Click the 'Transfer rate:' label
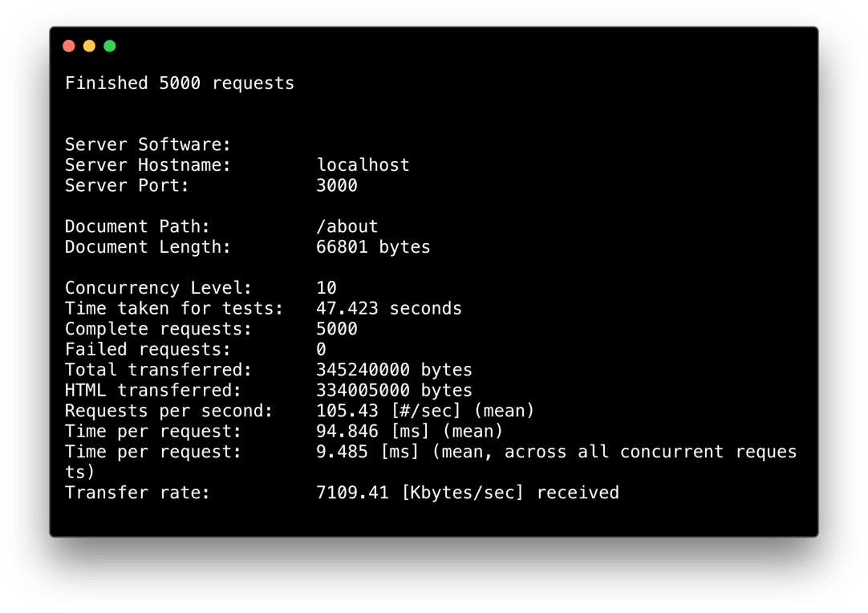The width and height of the screenshot is (868, 613). pos(137,493)
